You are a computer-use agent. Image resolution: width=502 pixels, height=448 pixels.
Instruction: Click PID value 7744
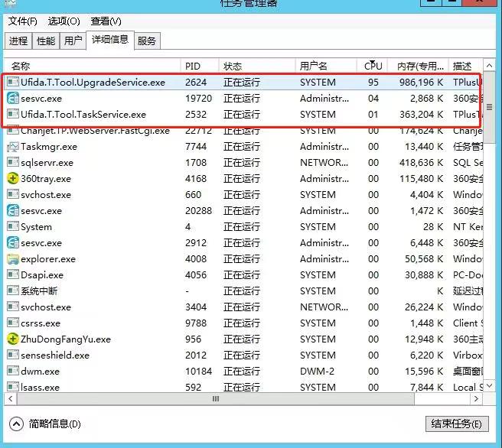tap(196, 147)
